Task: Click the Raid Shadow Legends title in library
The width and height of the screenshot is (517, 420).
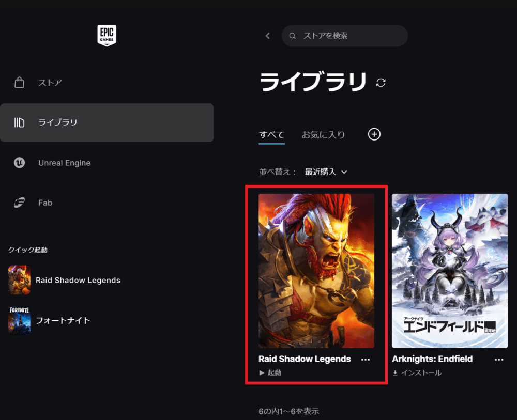Action: [x=305, y=359]
